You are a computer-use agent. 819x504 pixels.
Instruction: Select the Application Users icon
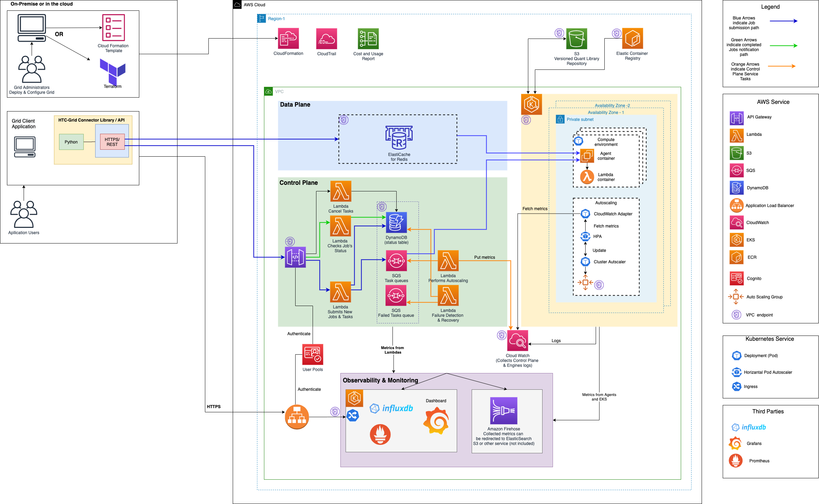pyautogui.click(x=24, y=214)
